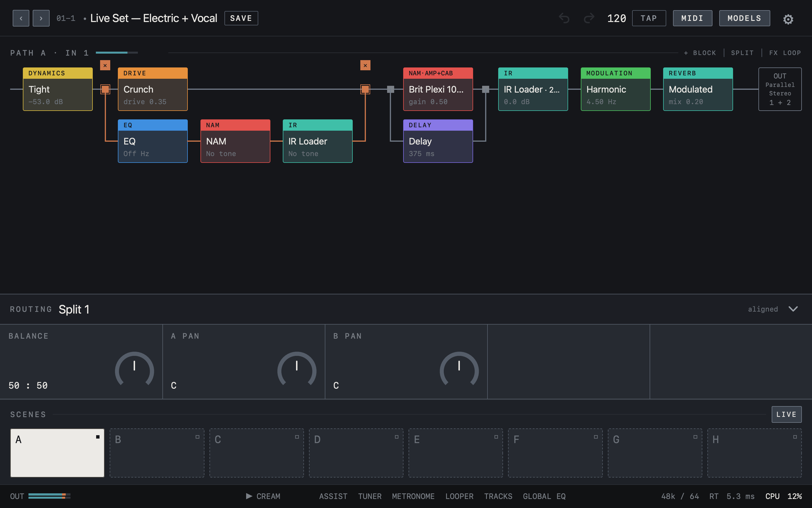The height and width of the screenshot is (508, 812).
Task: Select the Brit Plexi amp block
Action: pos(438,89)
